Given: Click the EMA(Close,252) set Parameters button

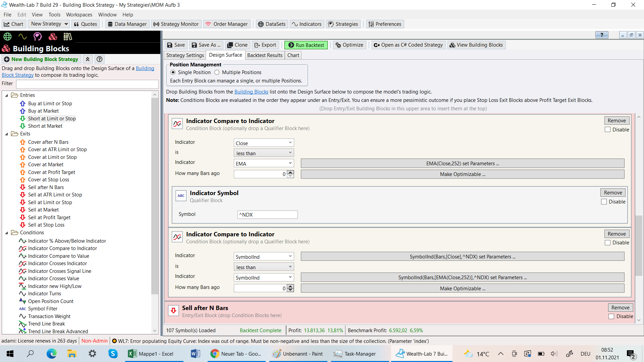Looking at the screenshot, I should click(462, 164).
